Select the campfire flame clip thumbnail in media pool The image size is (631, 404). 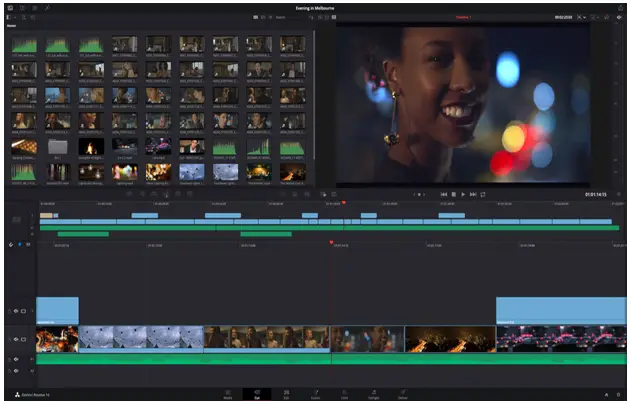tap(91, 146)
